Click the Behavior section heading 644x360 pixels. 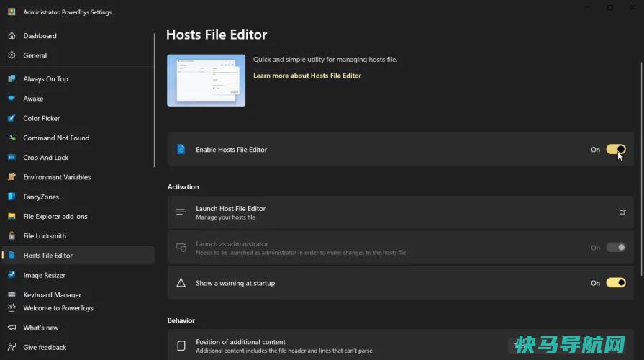(x=181, y=320)
